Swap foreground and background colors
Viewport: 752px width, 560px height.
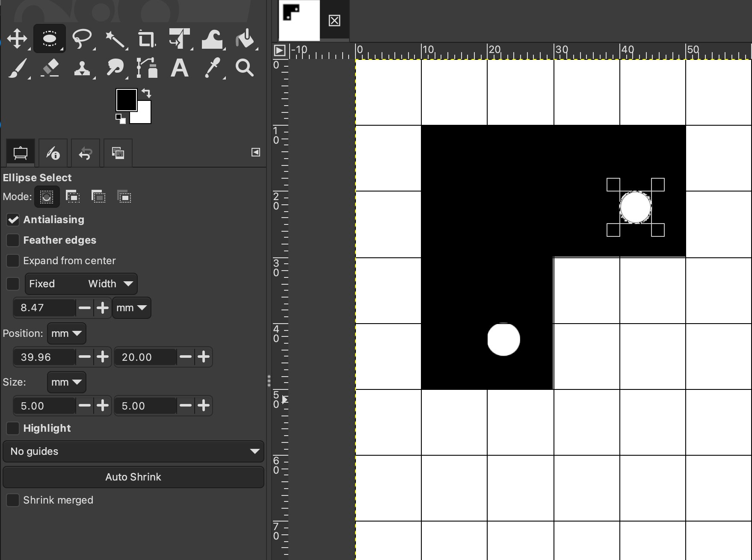pyautogui.click(x=146, y=93)
